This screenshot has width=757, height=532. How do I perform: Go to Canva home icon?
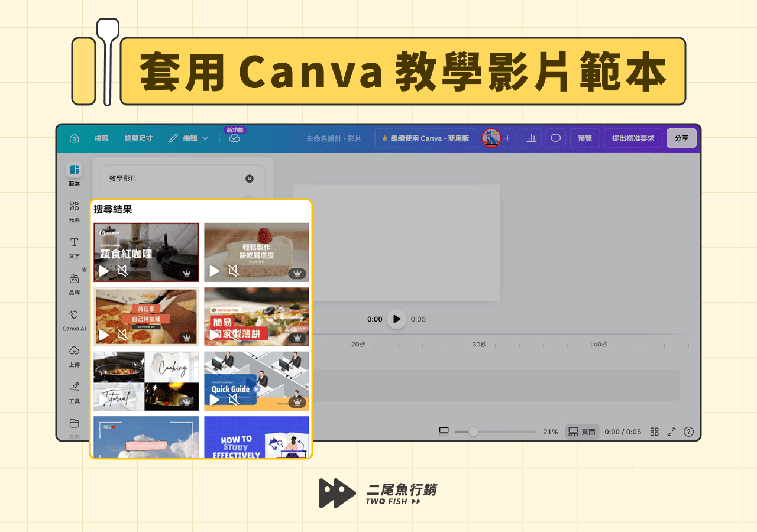tap(74, 138)
